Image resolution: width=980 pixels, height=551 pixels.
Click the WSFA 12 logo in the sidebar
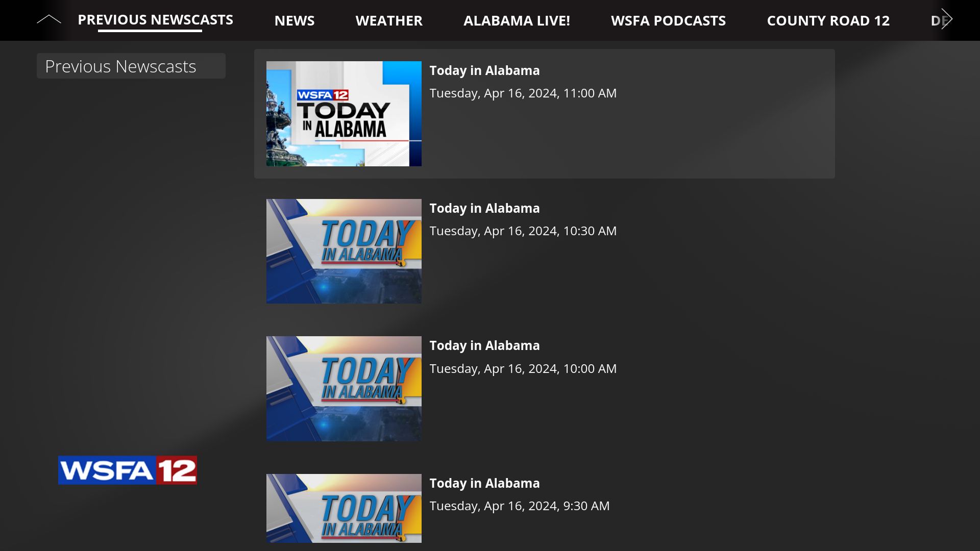click(x=127, y=469)
